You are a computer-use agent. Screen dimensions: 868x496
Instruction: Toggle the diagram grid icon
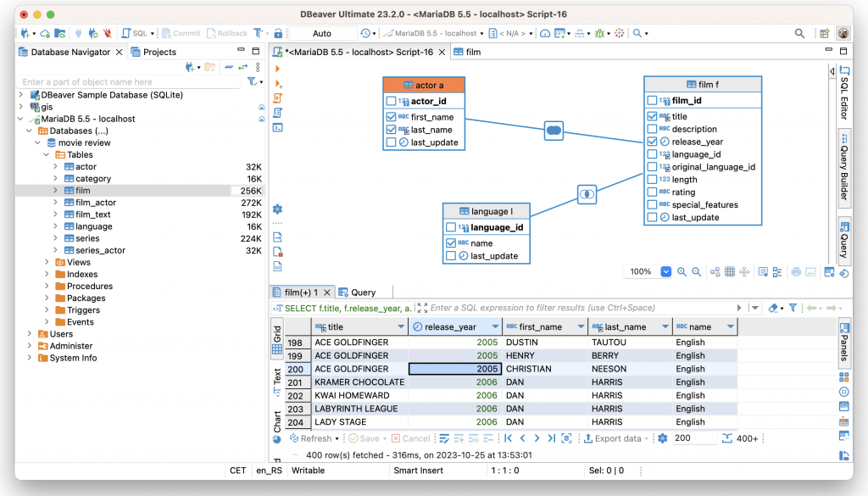[730, 272]
